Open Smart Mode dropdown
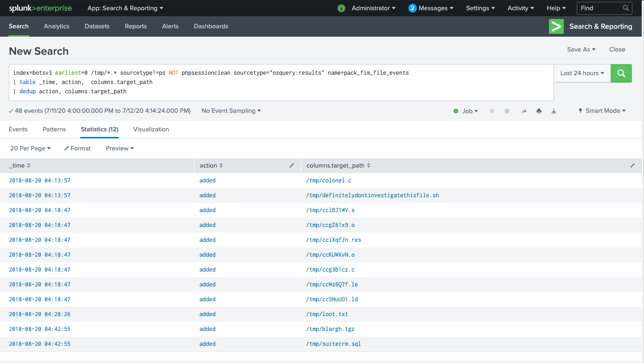Image resolution: width=644 pixels, height=363 pixels. pyautogui.click(x=602, y=111)
